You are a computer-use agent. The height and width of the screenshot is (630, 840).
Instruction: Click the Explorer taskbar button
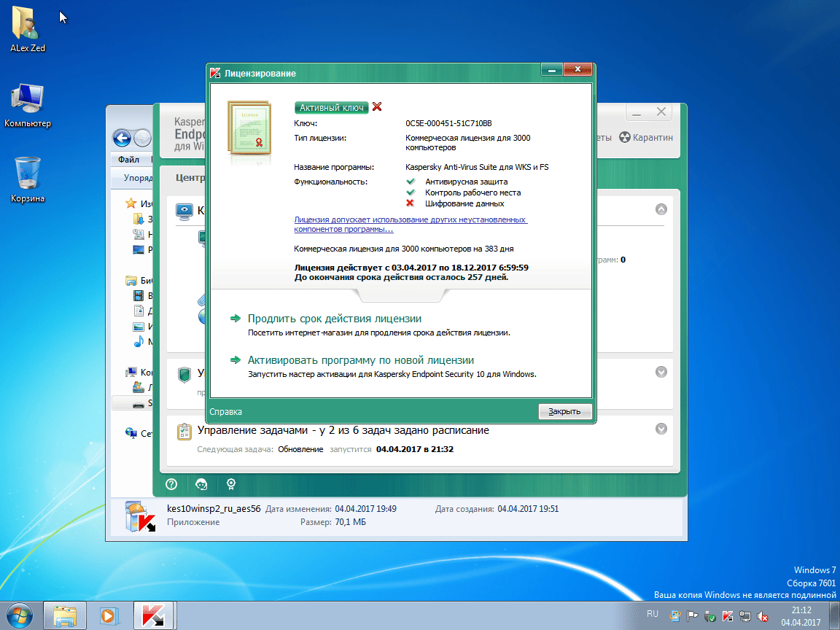point(65,615)
